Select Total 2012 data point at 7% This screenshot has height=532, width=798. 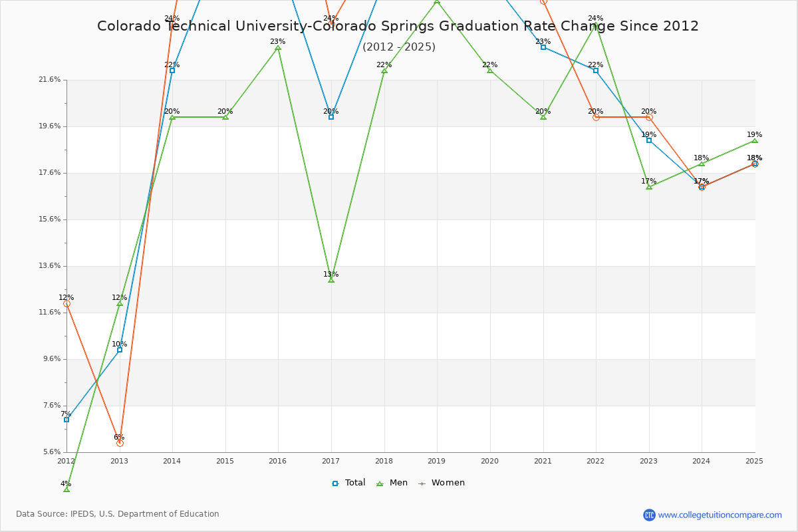[x=66, y=420]
